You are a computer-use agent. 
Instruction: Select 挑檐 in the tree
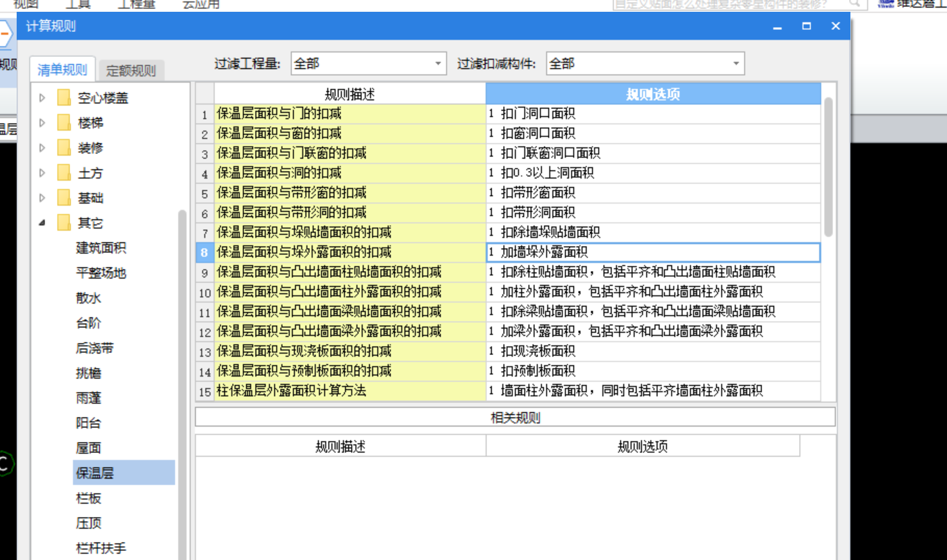88,373
